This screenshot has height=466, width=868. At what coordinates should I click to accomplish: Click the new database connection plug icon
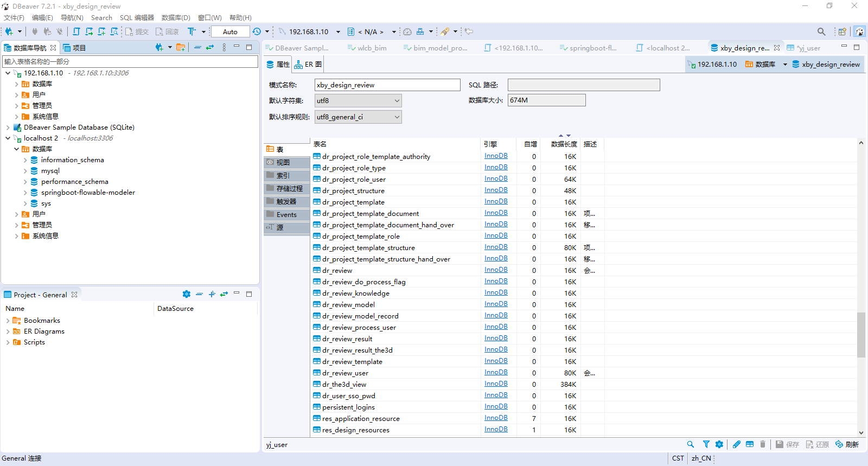[9, 31]
